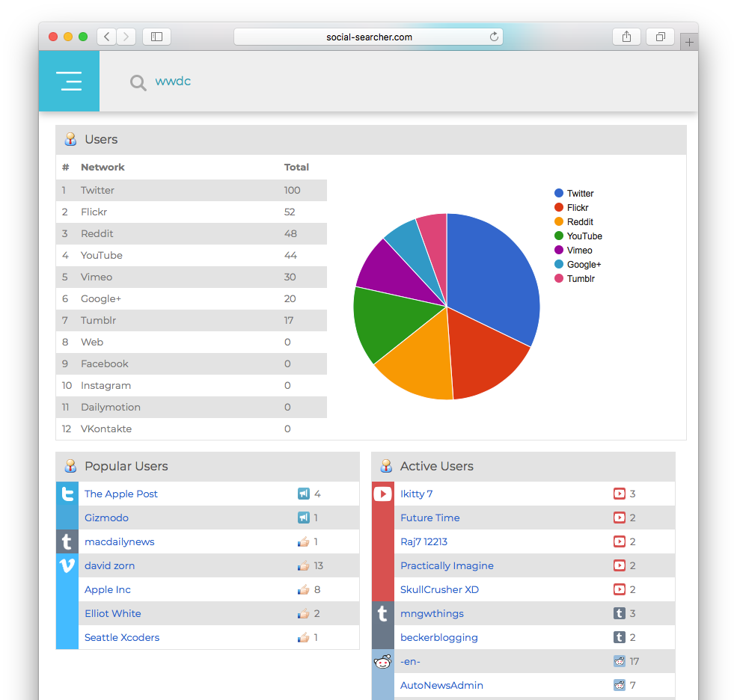Open the Elliot White user link
The width and height of the screenshot is (740, 700).
(113, 613)
